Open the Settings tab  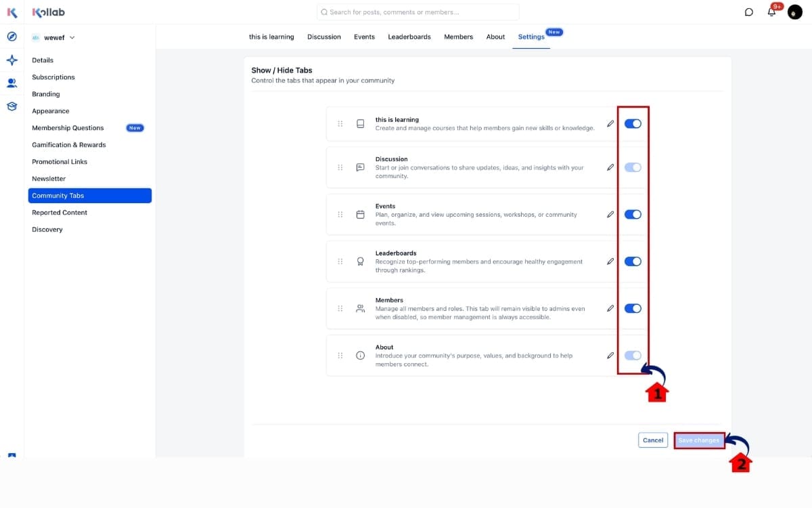point(531,37)
